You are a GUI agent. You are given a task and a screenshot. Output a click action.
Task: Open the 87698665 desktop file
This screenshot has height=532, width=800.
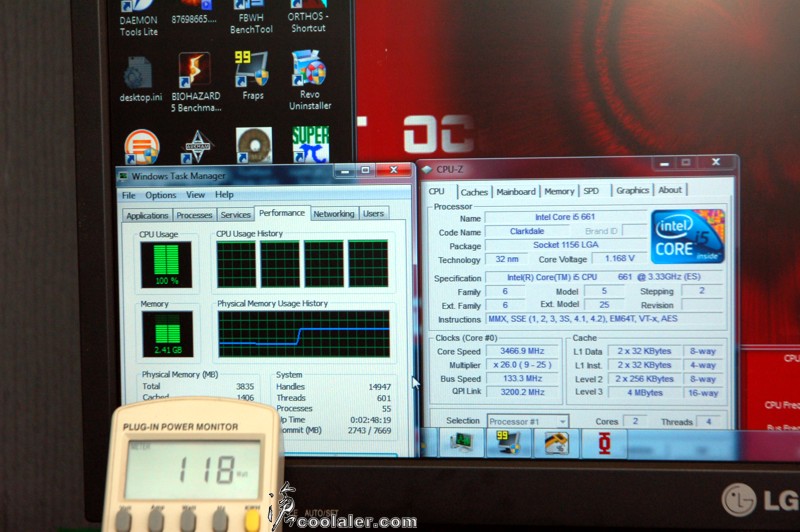click(194, 13)
